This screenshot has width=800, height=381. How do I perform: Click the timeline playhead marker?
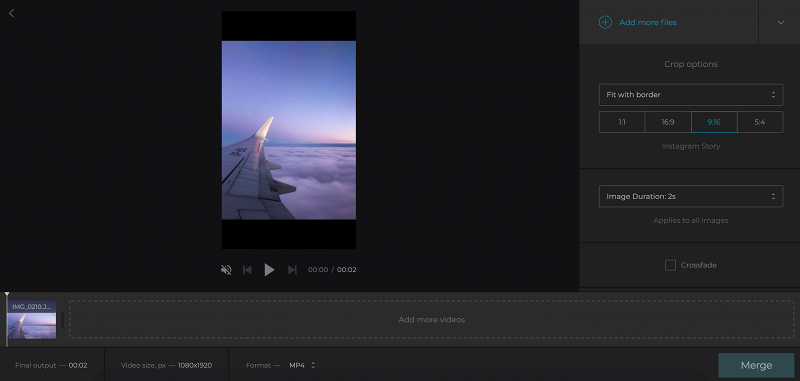(x=7, y=295)
